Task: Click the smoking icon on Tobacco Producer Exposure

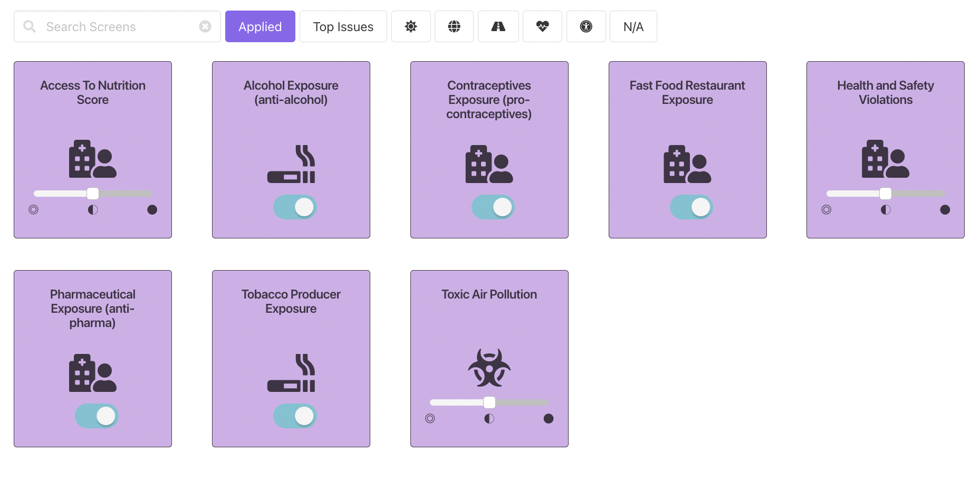Action: click(x=291, y=373)
